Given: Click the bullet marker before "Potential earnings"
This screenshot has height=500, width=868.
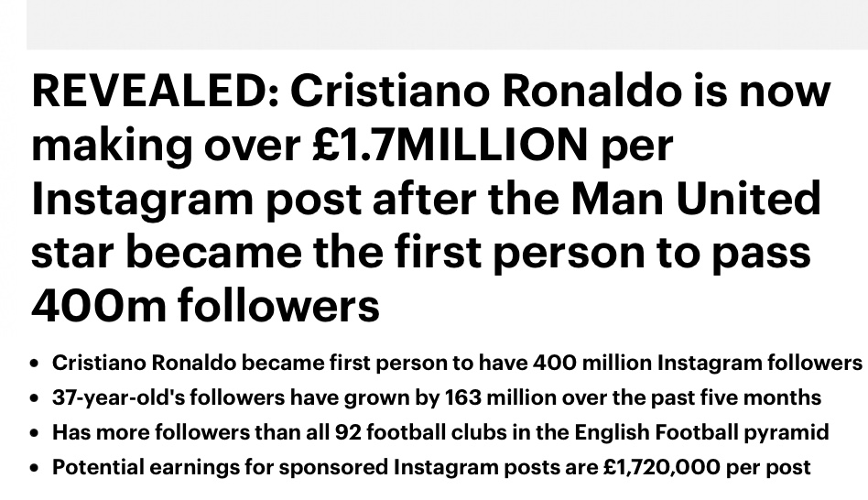Looking at the screenshot, I should point(36,468).
